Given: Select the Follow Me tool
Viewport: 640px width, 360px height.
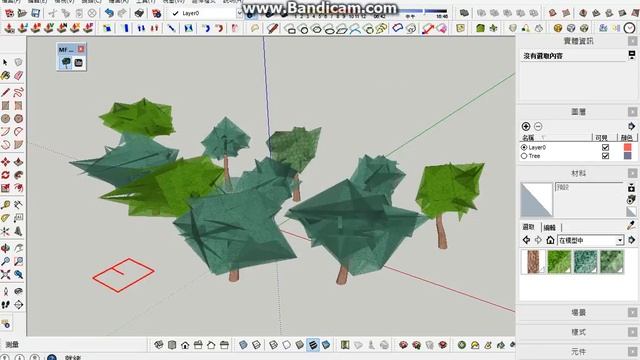Looking at the screenshot, I should point(18,175).
